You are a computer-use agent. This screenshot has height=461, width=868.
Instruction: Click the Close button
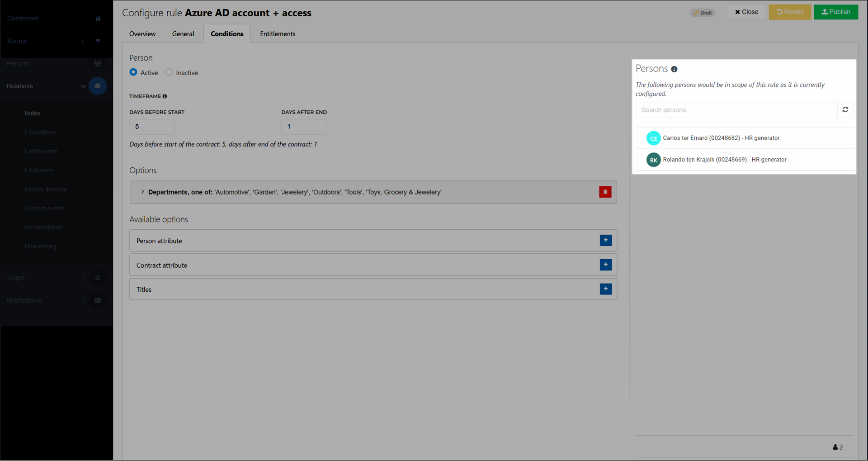pyautogui.click(x=747, y=12)
